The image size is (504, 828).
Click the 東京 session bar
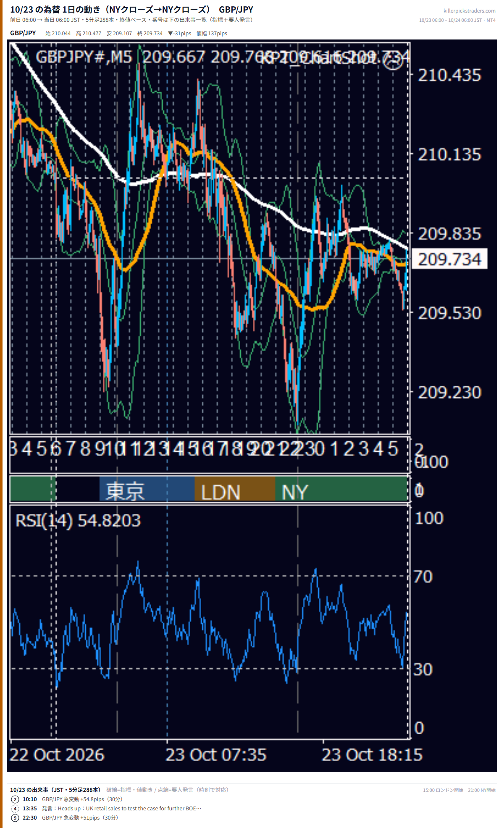click(147, 489)
